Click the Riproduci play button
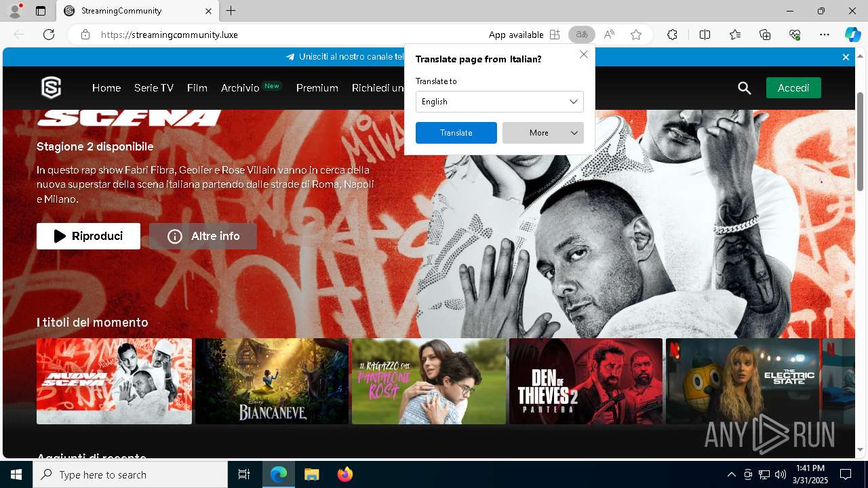The height and width of the screenshot is (488, 868). [x=88, y=236]
